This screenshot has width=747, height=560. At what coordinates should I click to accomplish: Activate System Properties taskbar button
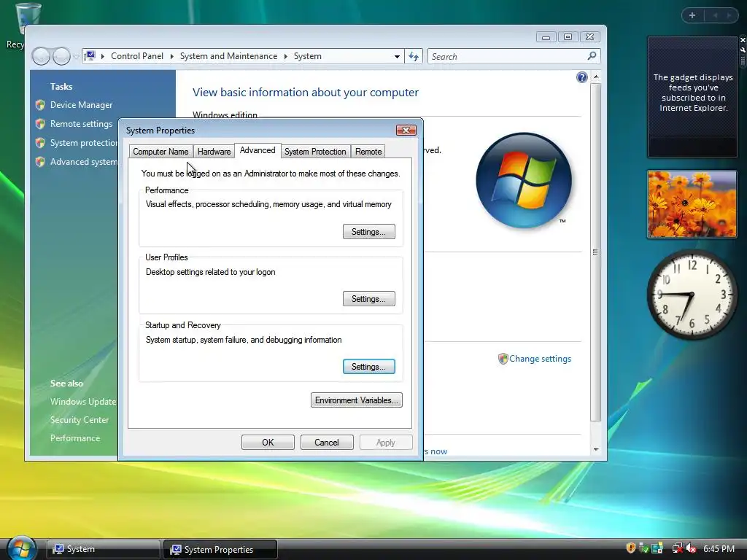220,549
